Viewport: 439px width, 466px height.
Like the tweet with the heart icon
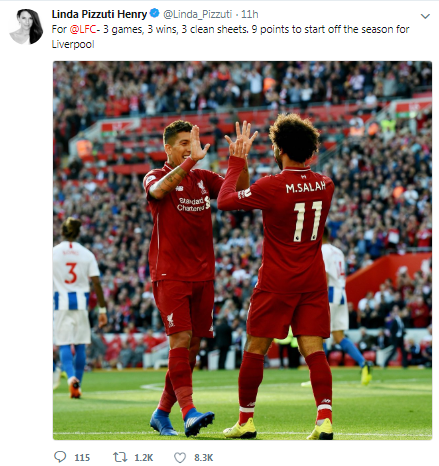coord(180,457)
